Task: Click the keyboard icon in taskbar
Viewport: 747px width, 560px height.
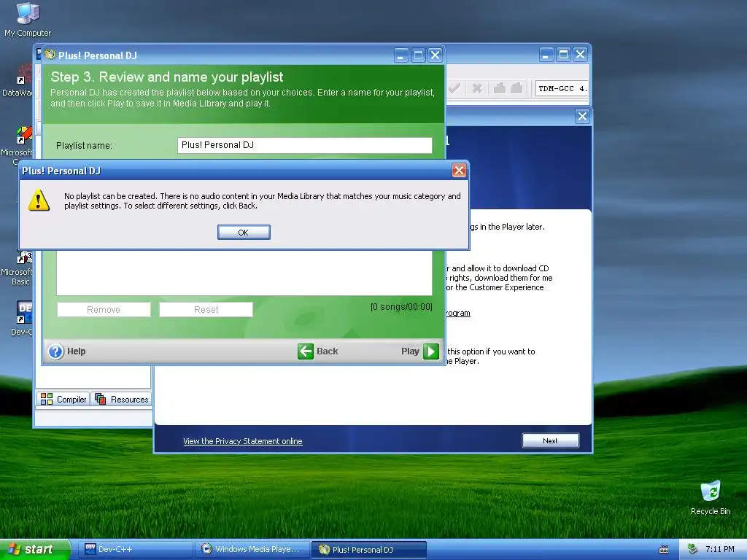Action: pyautogui.click(x=664, y=550)
